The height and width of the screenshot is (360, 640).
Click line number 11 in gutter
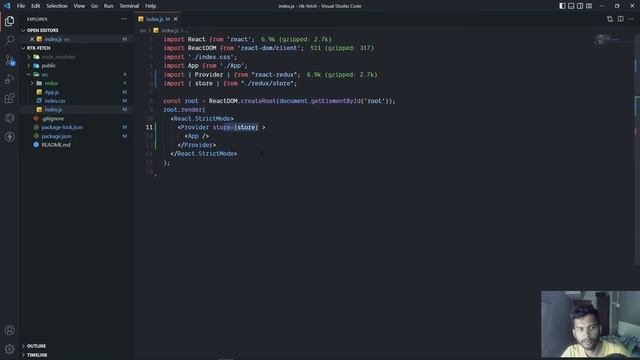point(149,127)
